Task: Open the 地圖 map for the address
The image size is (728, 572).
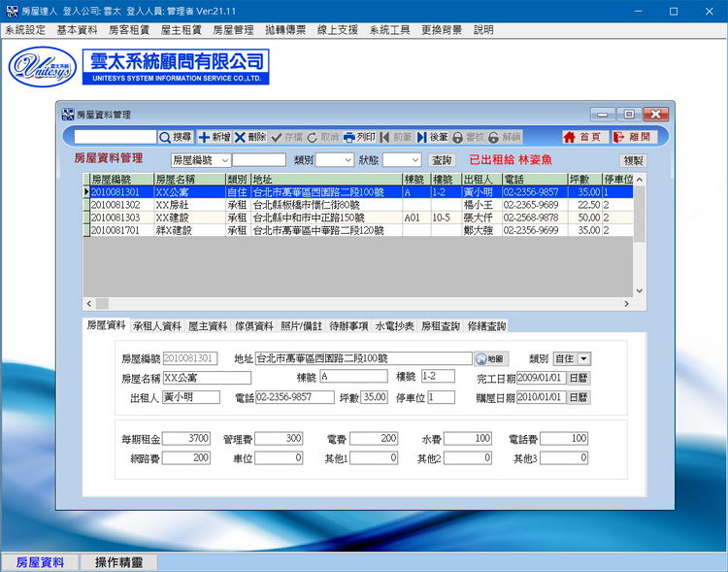Action: [x=491, y=359]
